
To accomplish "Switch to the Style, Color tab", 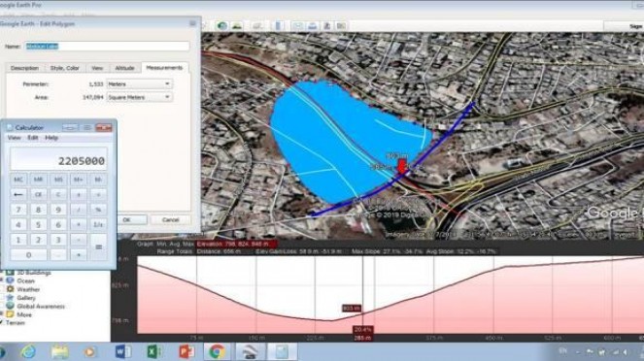I will (65, 68).
